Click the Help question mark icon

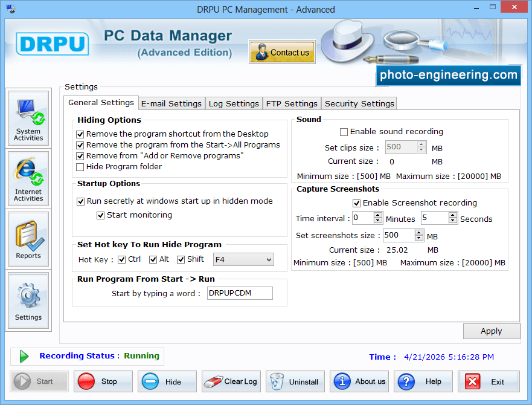pos(406,381)
